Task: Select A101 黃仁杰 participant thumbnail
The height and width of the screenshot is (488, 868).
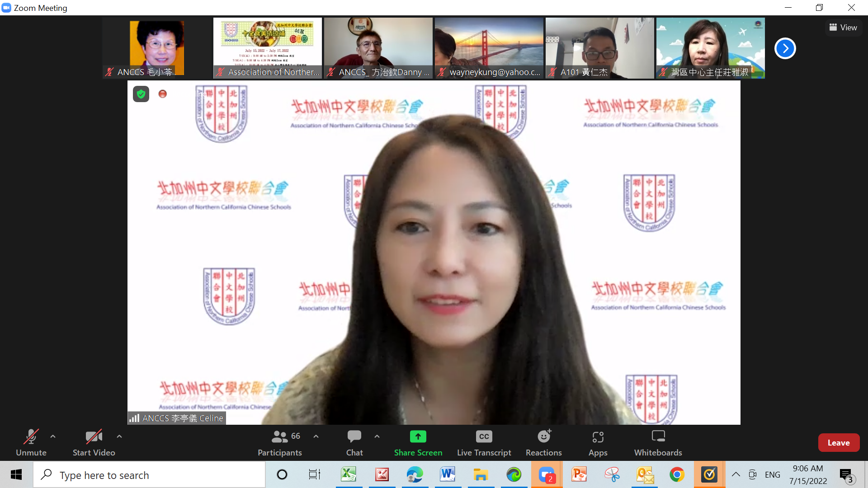Action: click(x=600, y=48)
